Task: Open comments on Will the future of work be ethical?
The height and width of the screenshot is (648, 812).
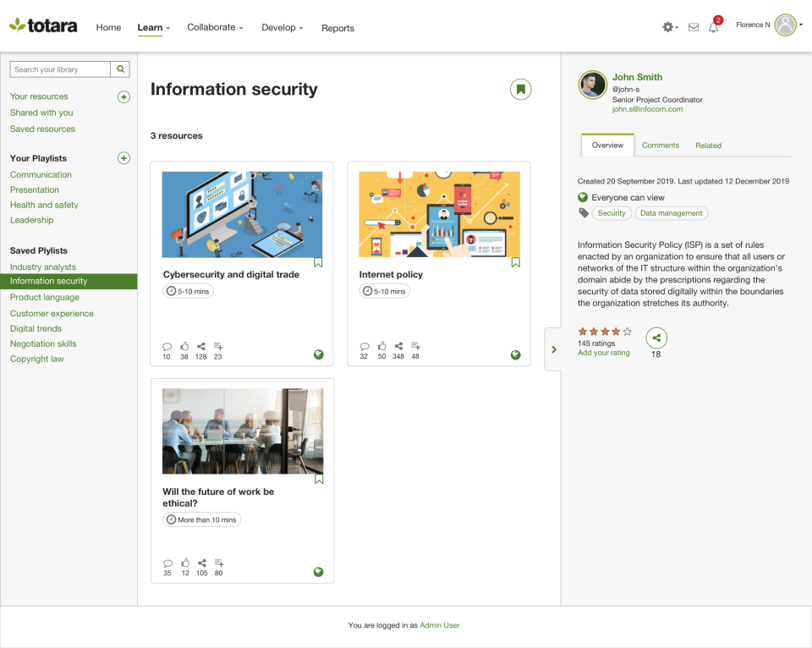Action: coord(167,563)
